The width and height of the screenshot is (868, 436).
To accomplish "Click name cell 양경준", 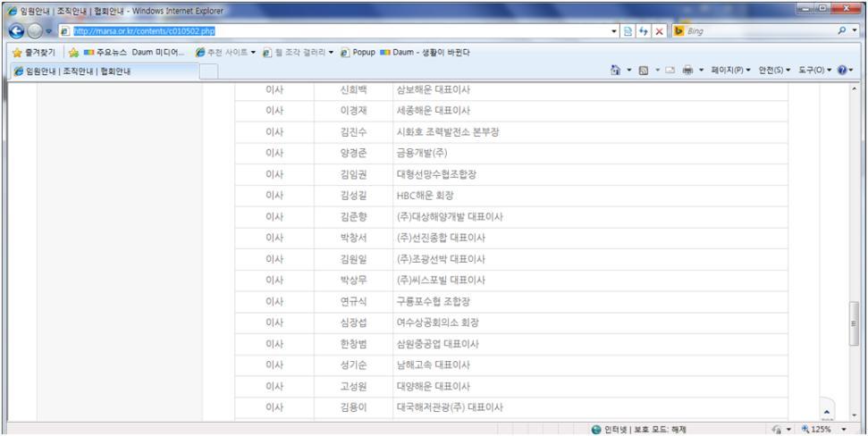I will (353, 154).
